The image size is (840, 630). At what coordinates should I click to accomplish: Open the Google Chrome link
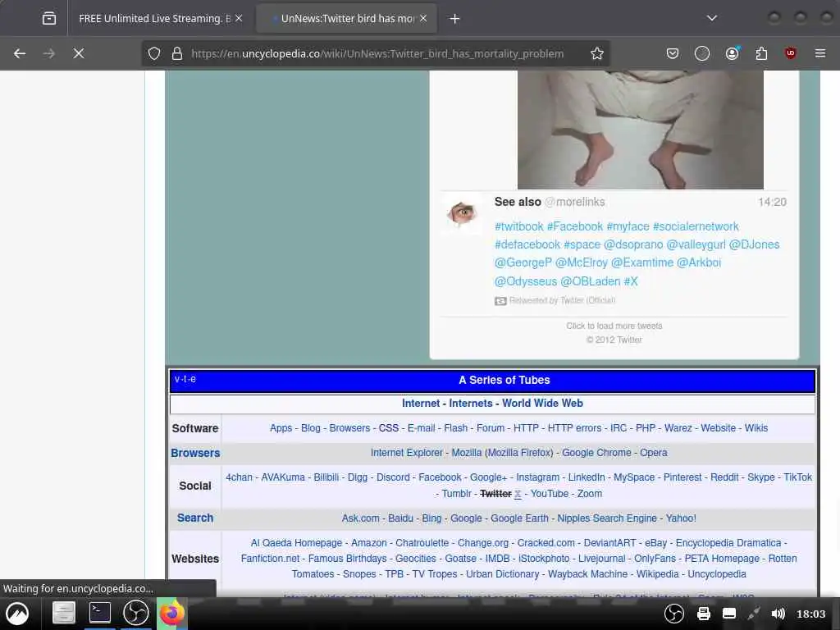[x=596, y=453]
